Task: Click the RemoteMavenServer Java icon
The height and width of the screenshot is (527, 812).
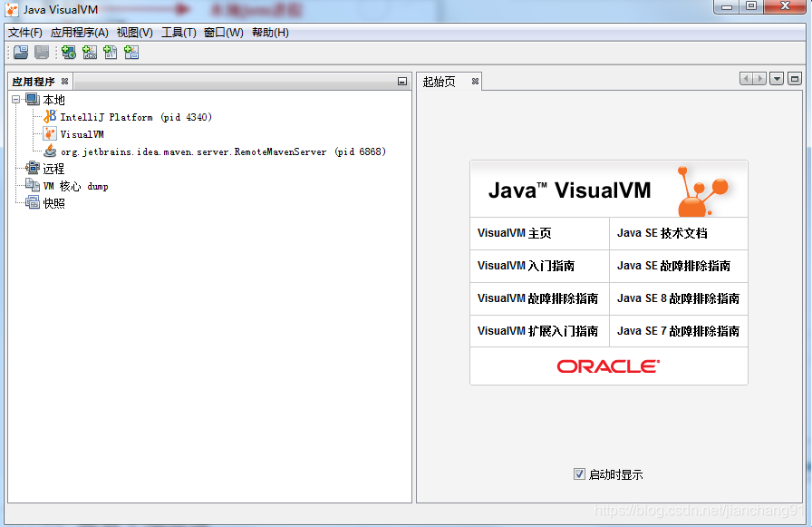Action: (x=50, y=151)
